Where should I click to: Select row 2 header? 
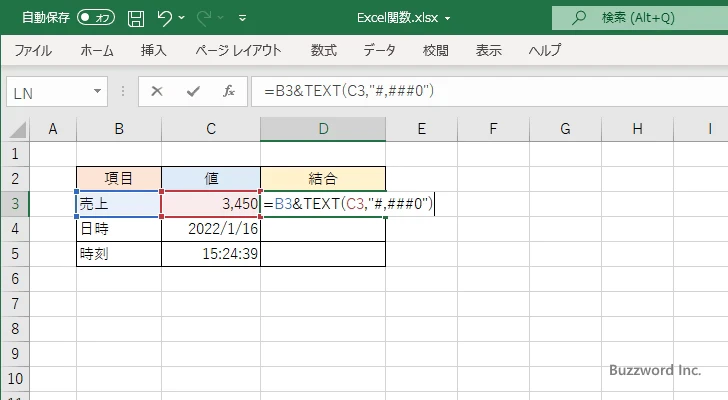15,179
